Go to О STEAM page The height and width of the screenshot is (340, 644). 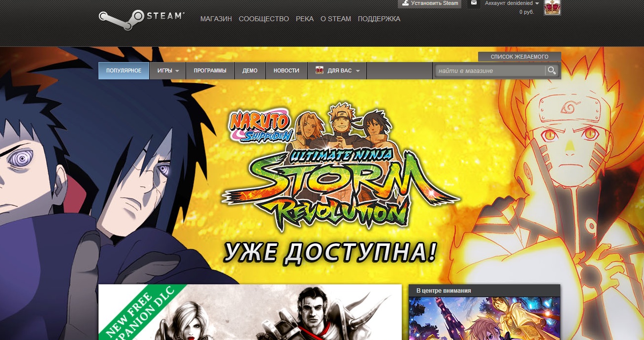(336, 19)
